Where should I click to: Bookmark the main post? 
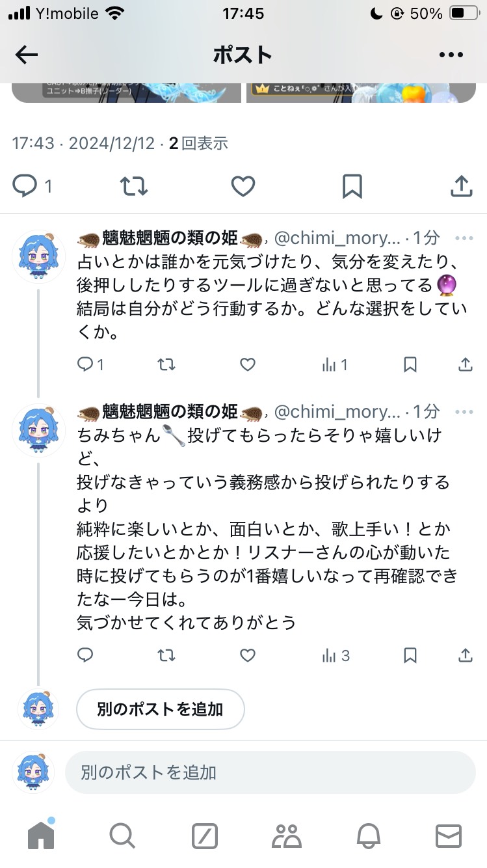351,187
